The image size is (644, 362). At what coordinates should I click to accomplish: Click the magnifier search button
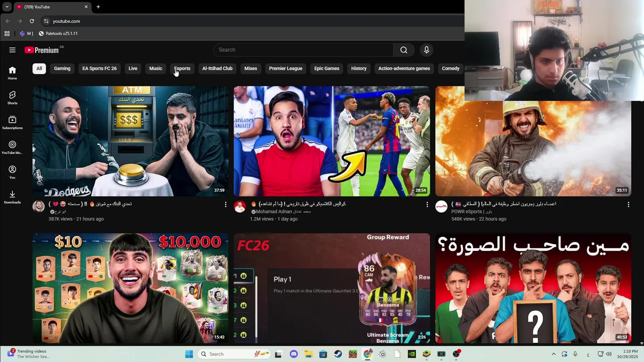coord(404,50)
